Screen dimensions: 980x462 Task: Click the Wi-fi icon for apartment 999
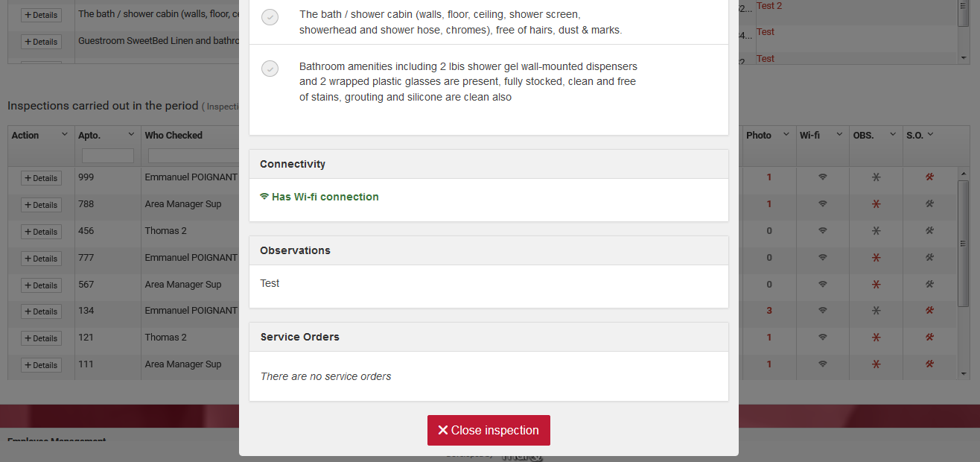[x=822, y=177]
